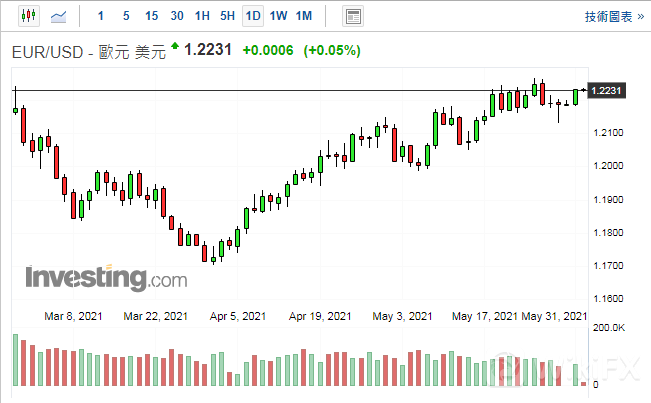Screen dimensions: 651x403
Task: Select the active 1D timeframe
Action: tap(253, 16)
